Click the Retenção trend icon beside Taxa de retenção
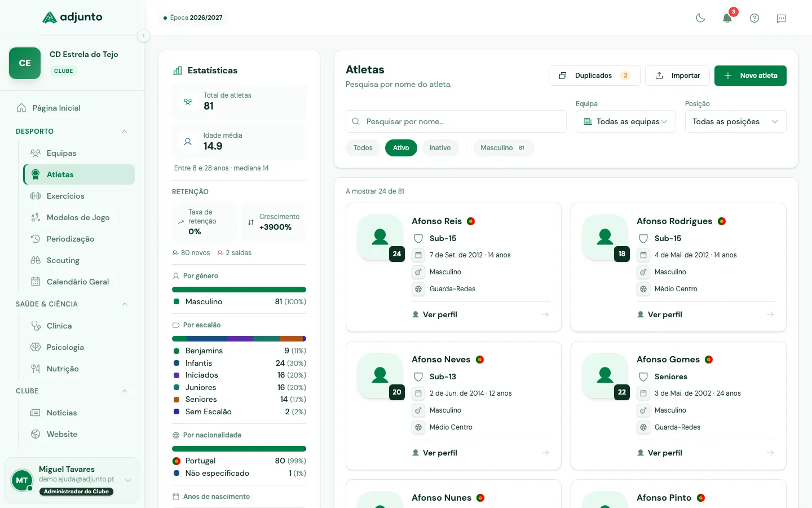Screen dimensions: 812x508 181,222
